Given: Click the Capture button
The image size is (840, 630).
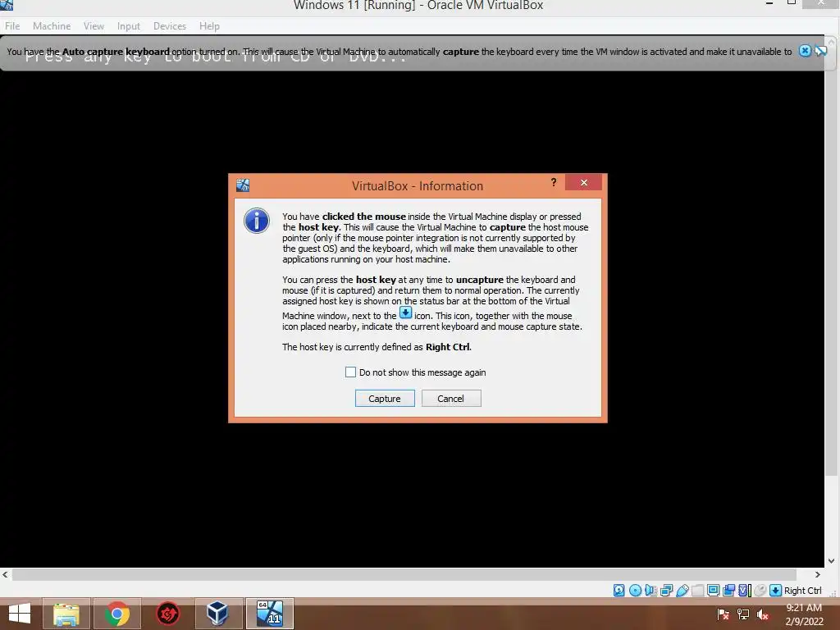Looking at the screenshot, I should [385, 398].
